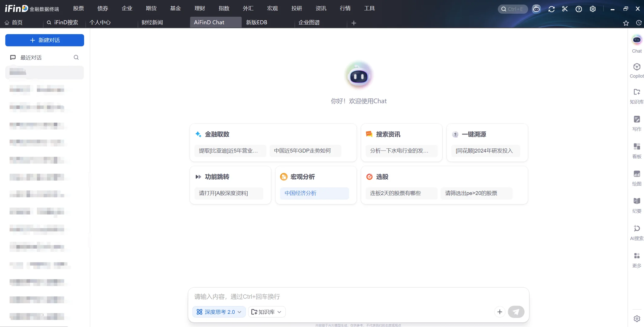The width and height of the screenshot is (644, 327).
Task: Open the 纪要 meeting notes panel
Action: pos(636,205)
